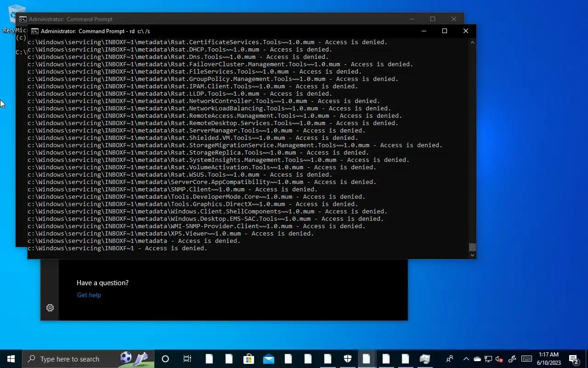
Task: Show hidden system tray icons
Action: [x=466, y=359]
